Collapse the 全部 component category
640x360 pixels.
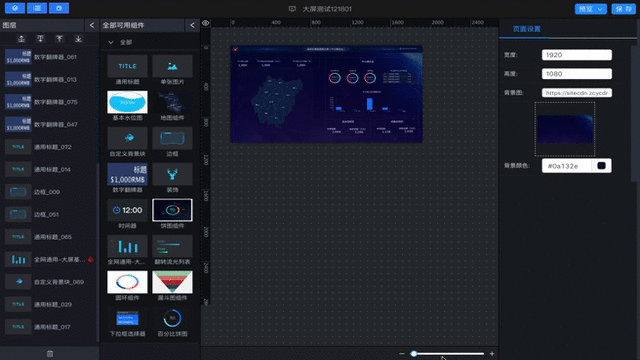coord(111,42)
